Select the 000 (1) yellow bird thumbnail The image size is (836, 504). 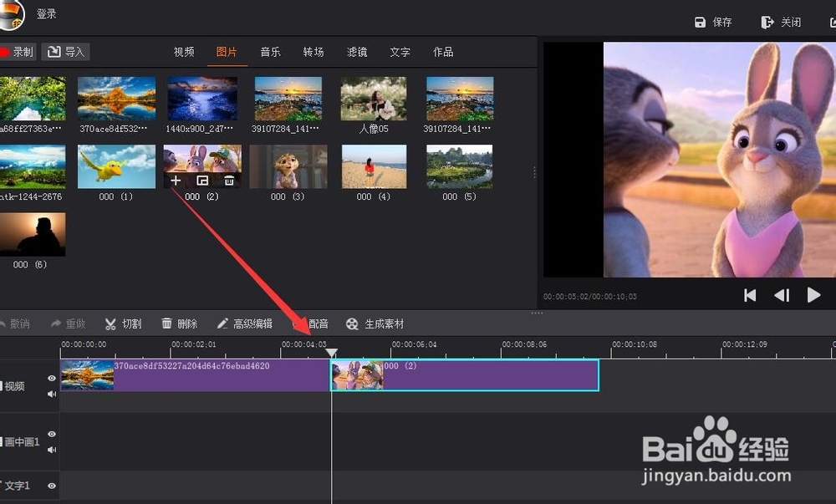[117, 167]
